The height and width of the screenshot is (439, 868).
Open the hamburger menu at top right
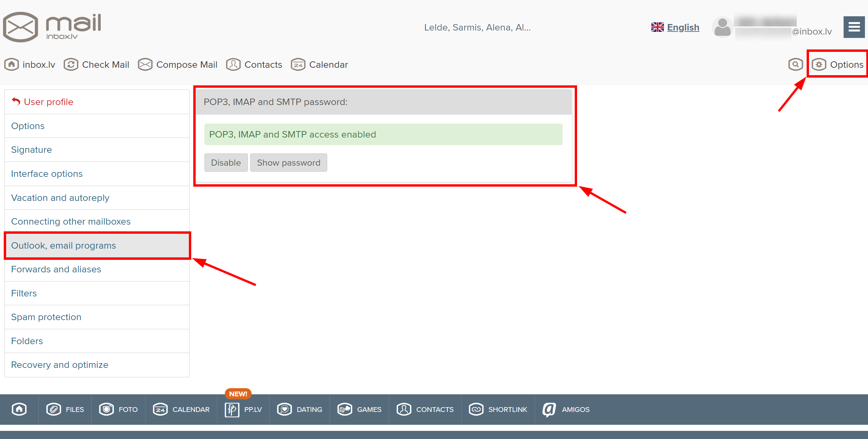point(854,27)
